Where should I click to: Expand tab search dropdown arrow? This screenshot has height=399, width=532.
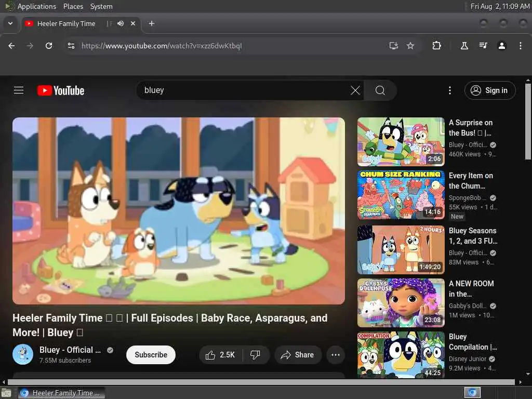(x=10, y=23)
